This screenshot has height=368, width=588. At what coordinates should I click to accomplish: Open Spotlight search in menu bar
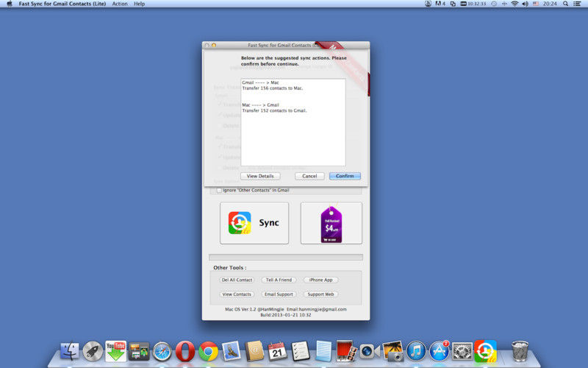point(565,4)
